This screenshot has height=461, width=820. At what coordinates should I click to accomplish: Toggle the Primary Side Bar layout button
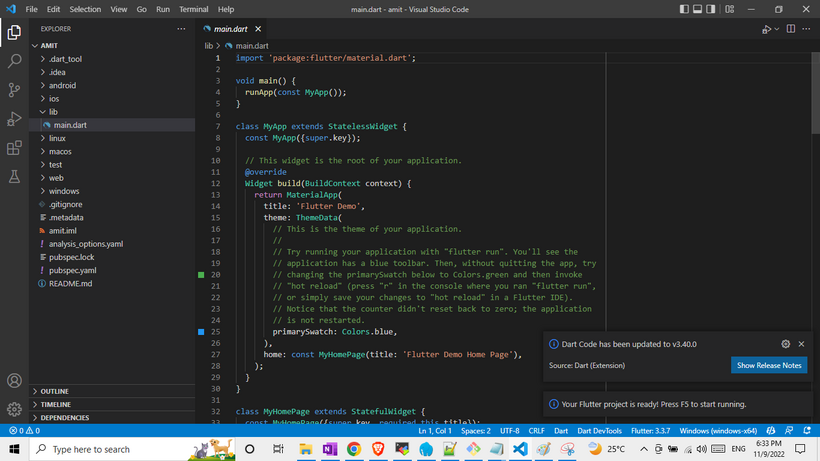pos(685,9)
